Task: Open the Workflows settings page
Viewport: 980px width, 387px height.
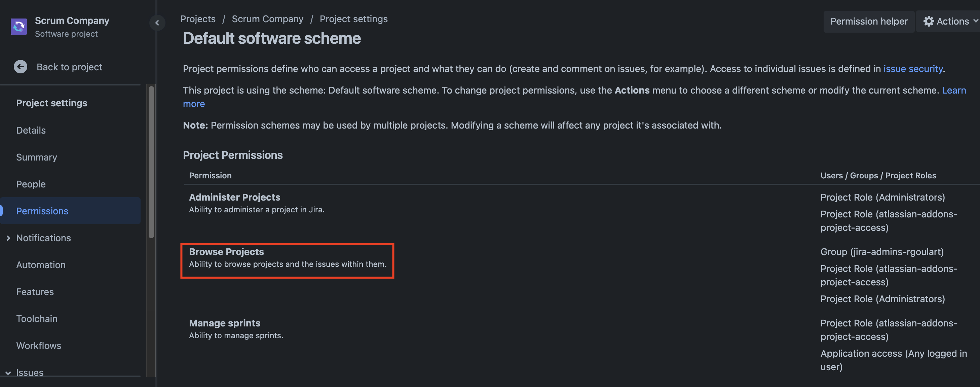Action: tap(38, 346)
